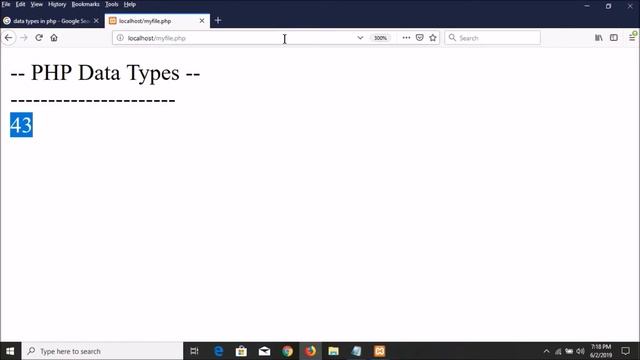Image resolution: width=640 pixels, height=360 pixels.
Task: Open Task View on the taskbar
Action: tap(194, 351)
